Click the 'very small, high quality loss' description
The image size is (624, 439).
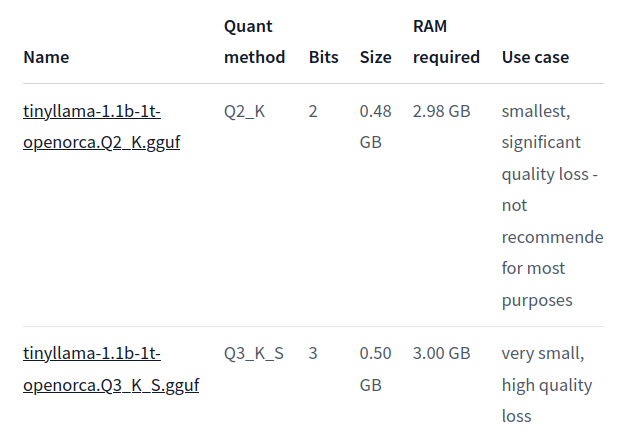pos(547,385)
